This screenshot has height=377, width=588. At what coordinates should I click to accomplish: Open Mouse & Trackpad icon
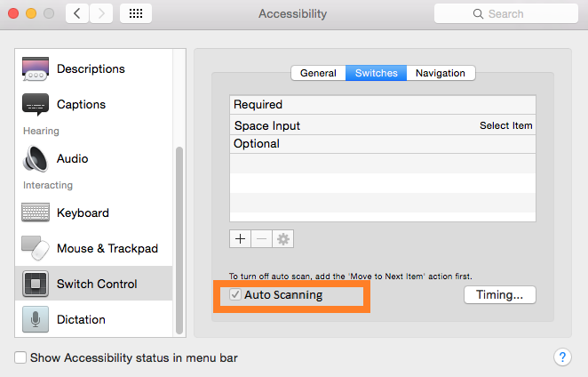click(36, 248)
